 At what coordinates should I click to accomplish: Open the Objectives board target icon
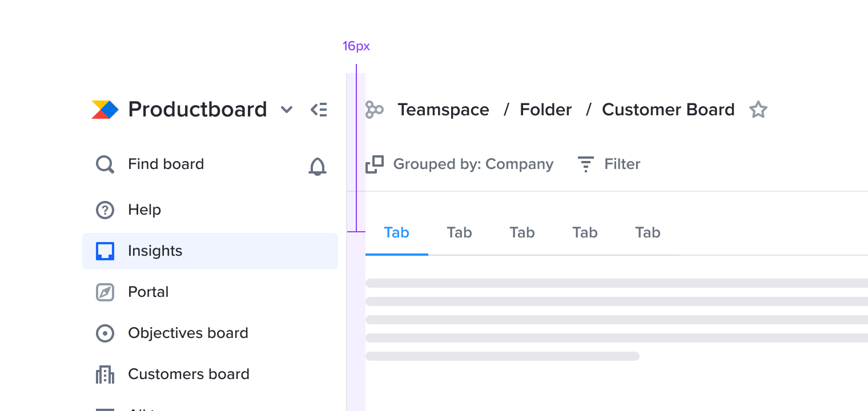click(x=105, y=333)
